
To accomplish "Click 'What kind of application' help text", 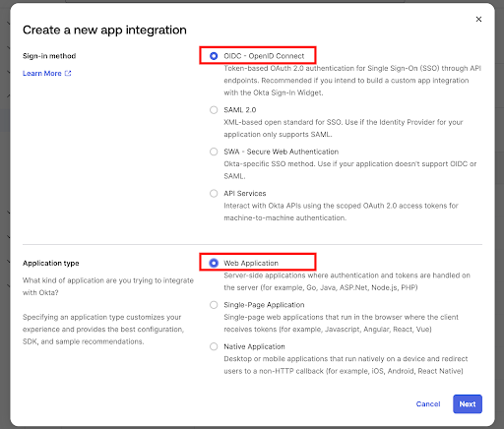I will tap(108, 286).
